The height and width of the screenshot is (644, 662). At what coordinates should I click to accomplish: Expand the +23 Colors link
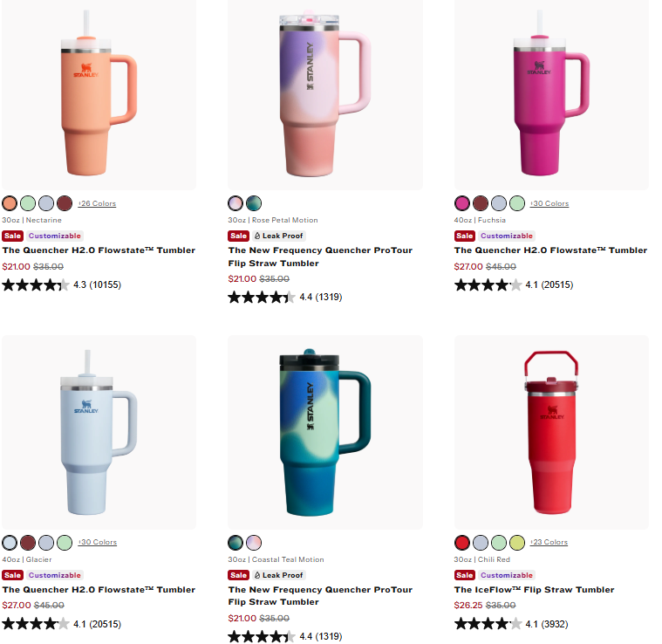coord(549,542)
